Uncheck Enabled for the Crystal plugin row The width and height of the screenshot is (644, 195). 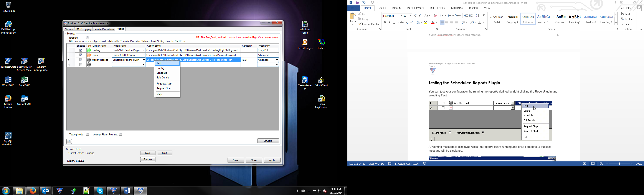[x=81, y=55]
